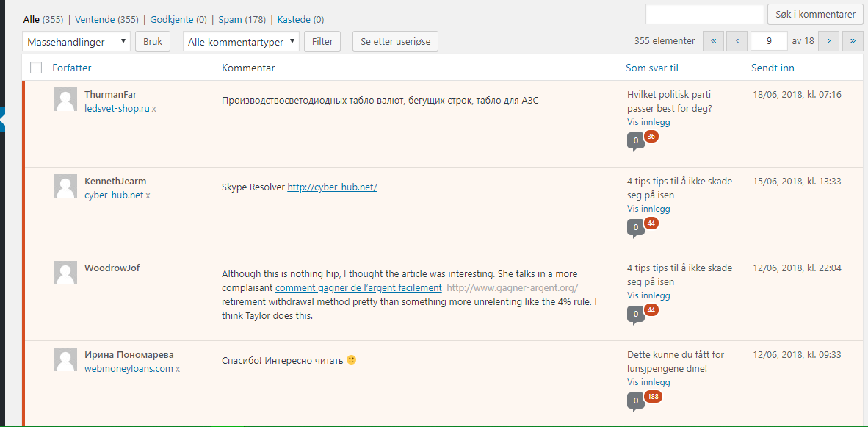Image resolution: width=868 pixels, height=427 pixels.
Task: Click Vis innlegg in KennethJearm row
Action: (648, 209)
